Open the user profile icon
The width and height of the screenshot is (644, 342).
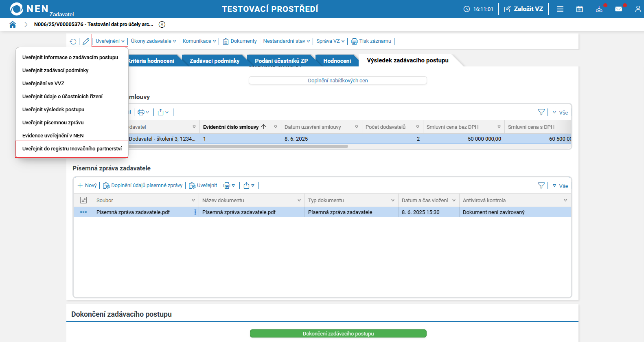(x=638, y=9)
